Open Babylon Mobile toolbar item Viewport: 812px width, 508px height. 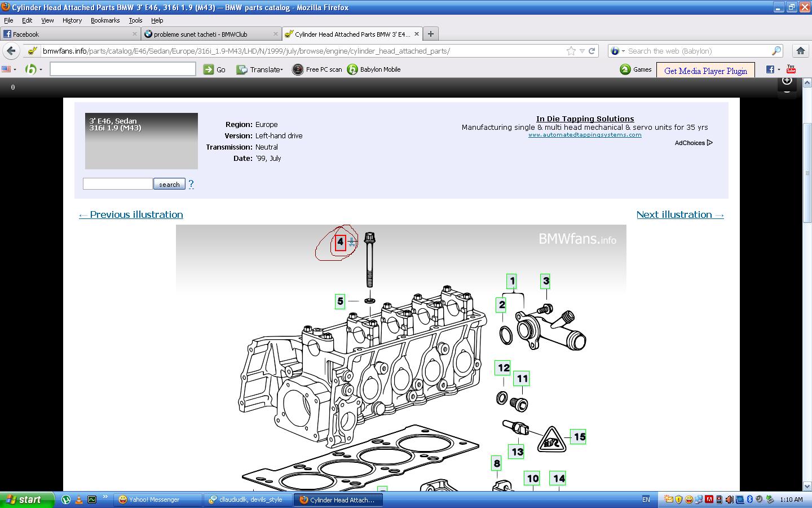(x=374, y=69)
